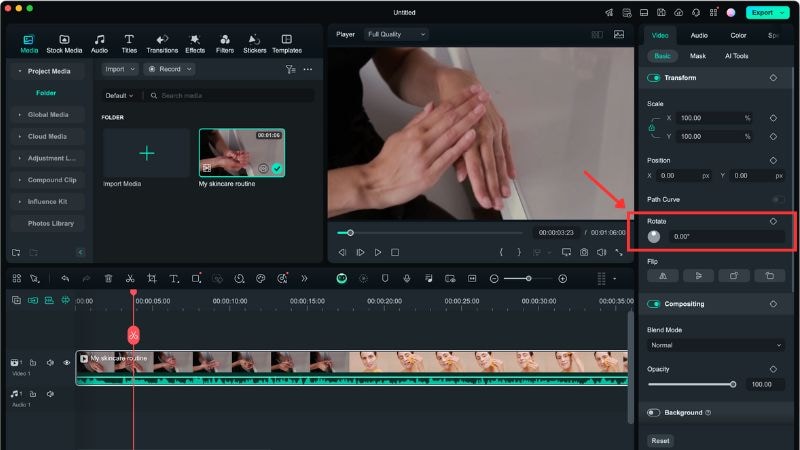Open the Transitions tab
The width and height of the screenshot is (800, 450).
point(162,44)
